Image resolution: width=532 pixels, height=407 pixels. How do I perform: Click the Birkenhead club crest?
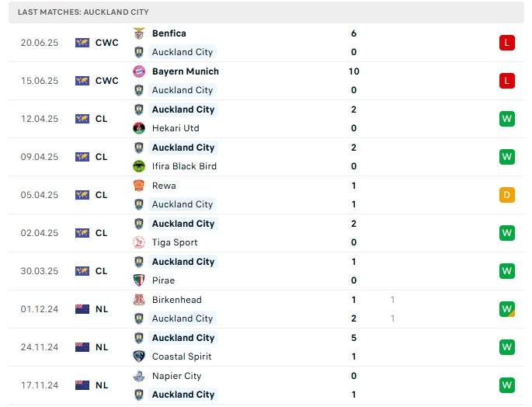pos(139,300)
